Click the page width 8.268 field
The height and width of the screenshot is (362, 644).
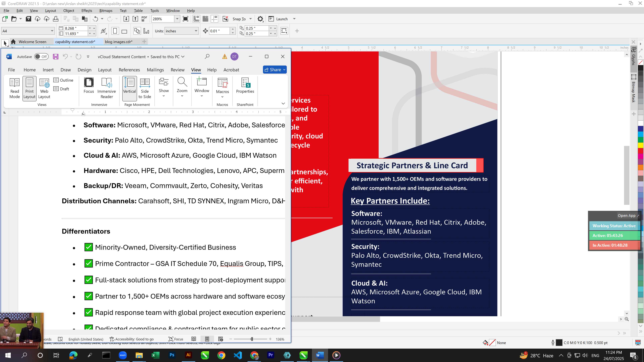coord(76,28)
